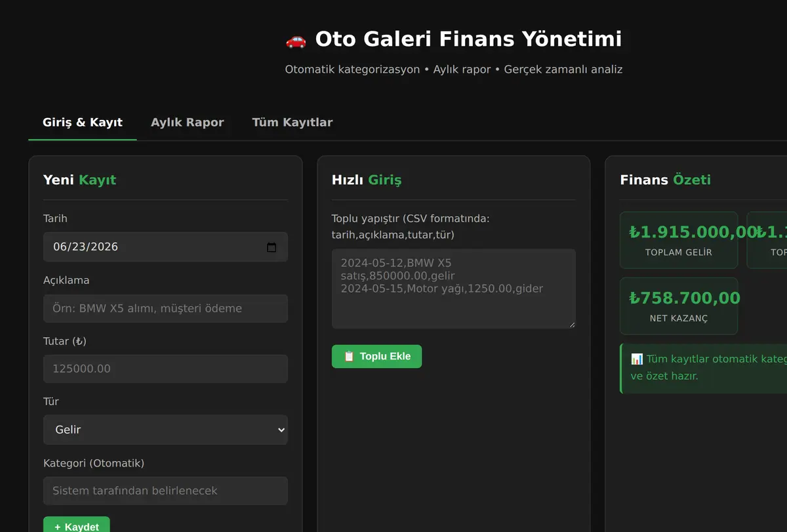The image size is (787, 532).
Task: Switch to the Aylık Rapor tab
Action: click(187, 123)
